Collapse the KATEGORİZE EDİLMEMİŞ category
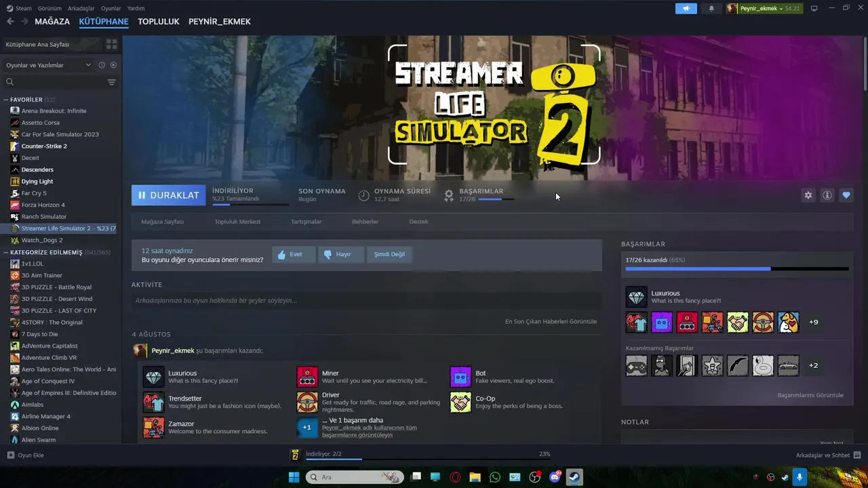Viewport: 868px width, 488px height. tap(6, 252)
